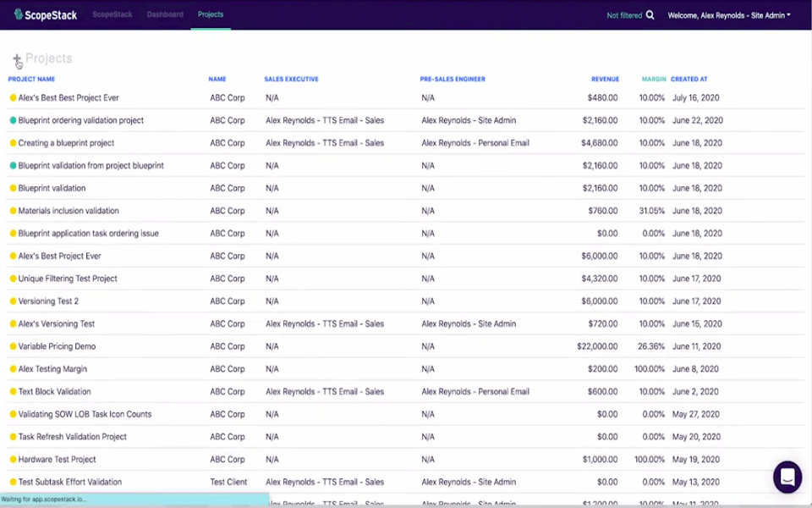The height and width of the screenshot is (508, 812).
Task: Open Text Block Validation project
Action: [54, 391]
